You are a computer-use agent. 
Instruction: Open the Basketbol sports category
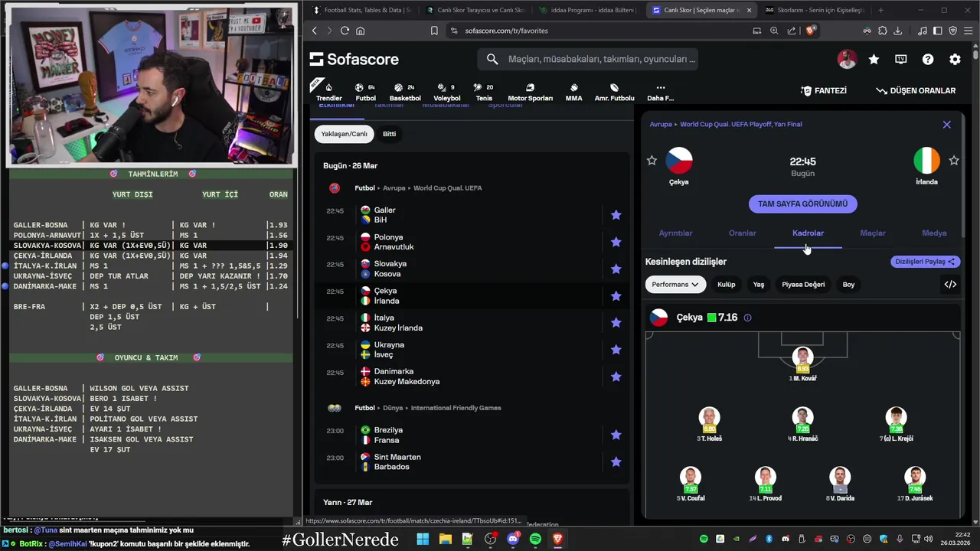tap(405, 92)
